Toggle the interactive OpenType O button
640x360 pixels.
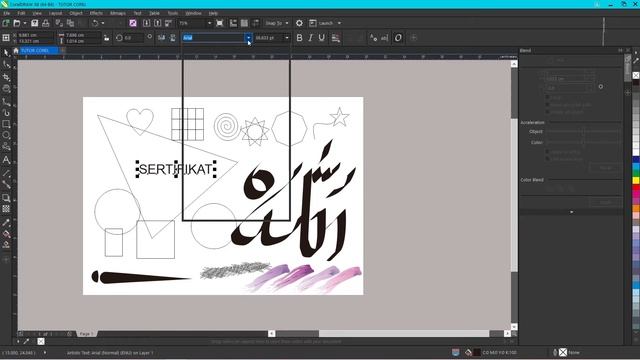click(398, 38)
